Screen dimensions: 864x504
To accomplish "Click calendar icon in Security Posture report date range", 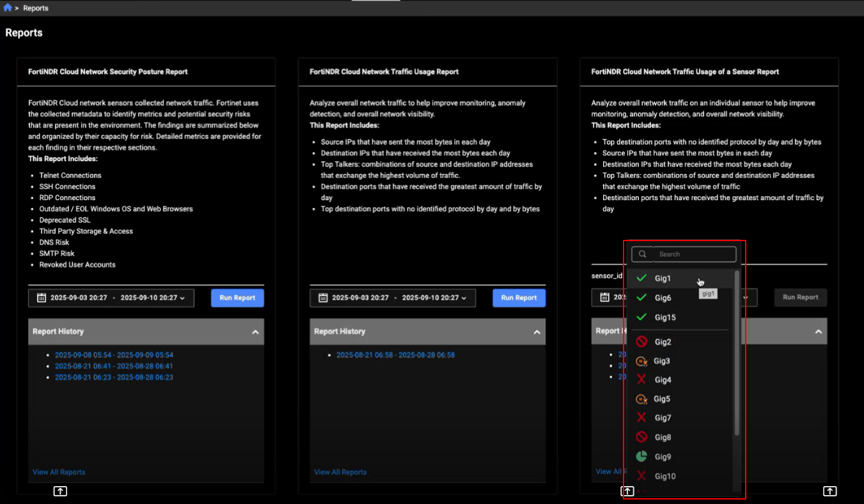I will click(42, 297).
